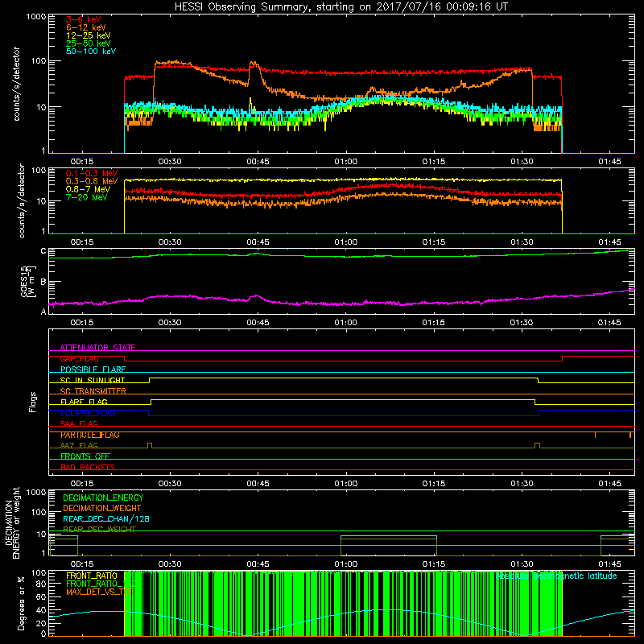Select the Absolute geomagnetic latitude label
This screenshot has width=644, height=644.
[x=556, y=576]
